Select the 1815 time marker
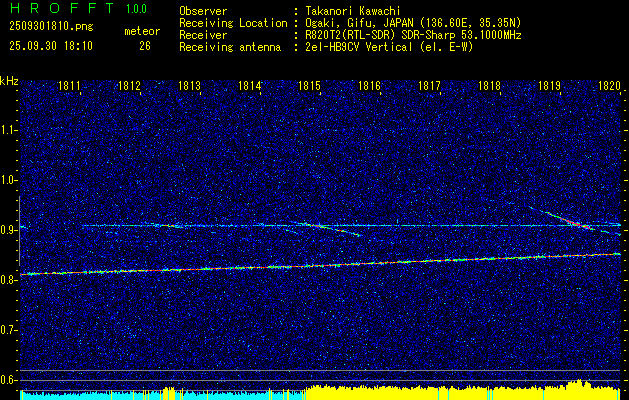The width and height of the screenshot is (629, 400). point(309,87)
